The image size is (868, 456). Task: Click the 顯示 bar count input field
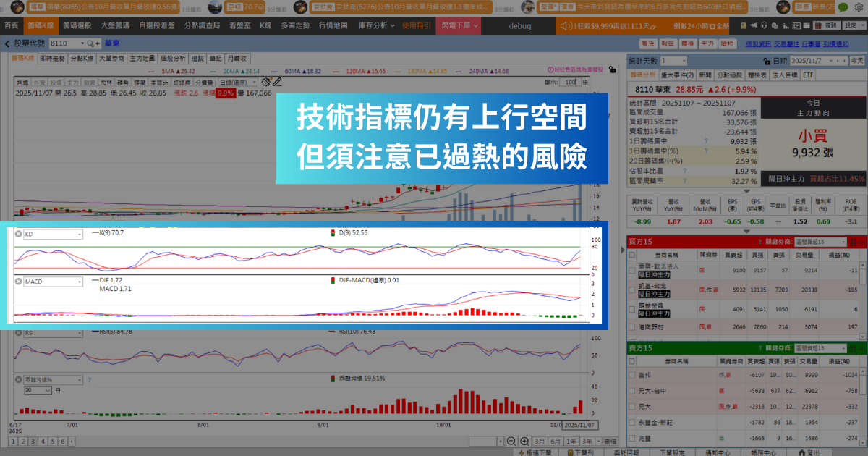point(569,83)
